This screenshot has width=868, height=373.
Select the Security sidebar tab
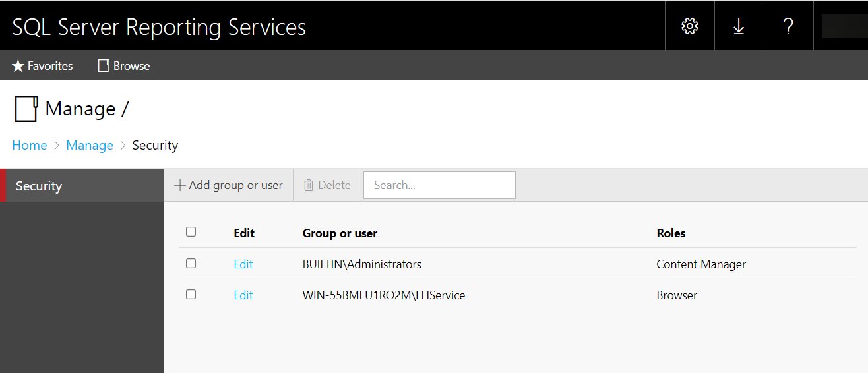click(x=82, y=186)
